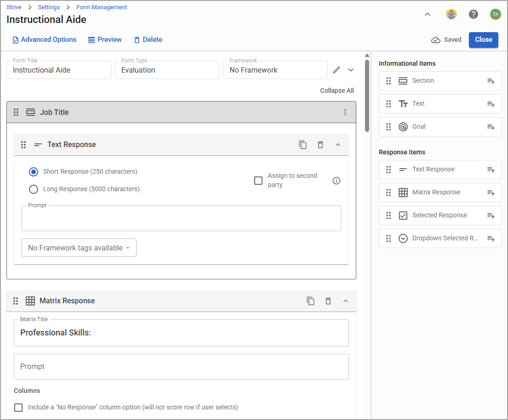The image size is (508, 420).
Task: Grab the Goal palette drag handle
Action: pyautogui.click(x=388, y=127)
